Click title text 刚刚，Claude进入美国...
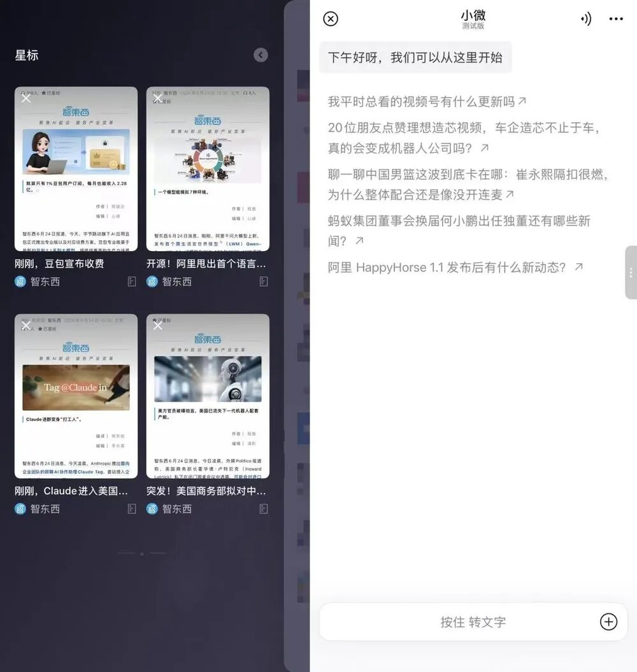 coord(71,490)
